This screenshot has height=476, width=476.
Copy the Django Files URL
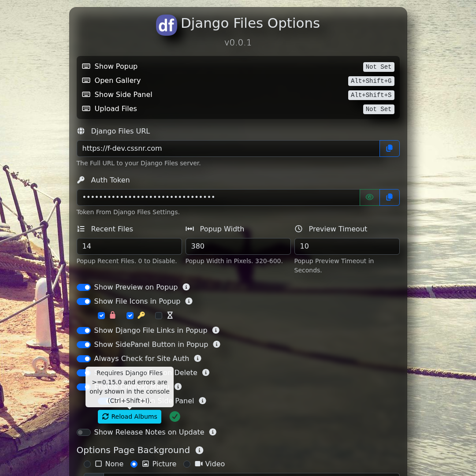coord(389,149)
